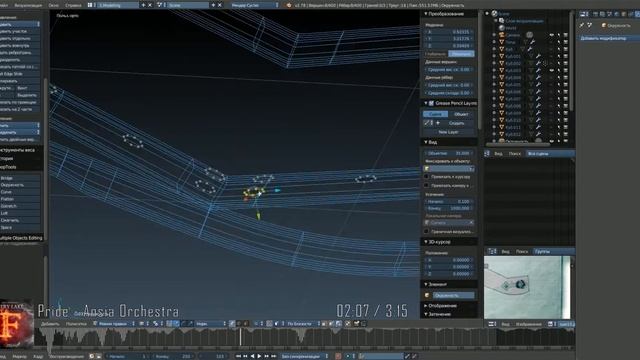This screenshot has height=360, width=640.
Task: Select the Объект toggle in Grease Pencil
Action: point(461,114)
